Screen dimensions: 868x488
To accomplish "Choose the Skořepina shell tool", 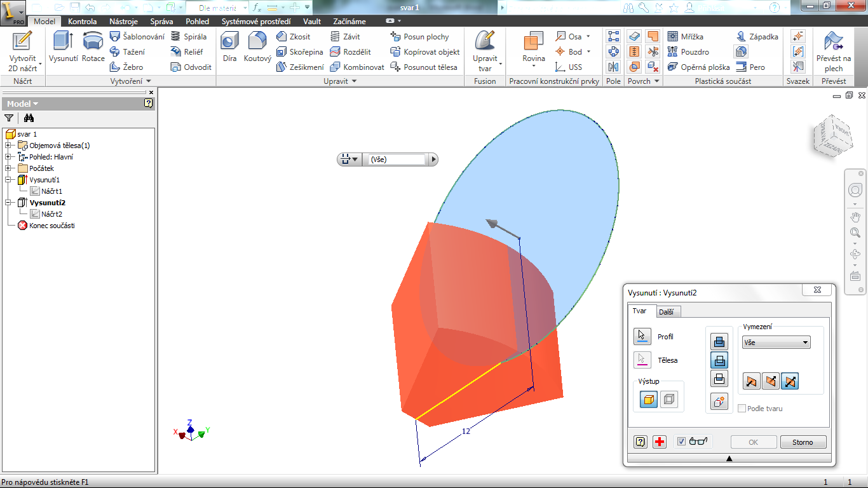I will point(299,52).
